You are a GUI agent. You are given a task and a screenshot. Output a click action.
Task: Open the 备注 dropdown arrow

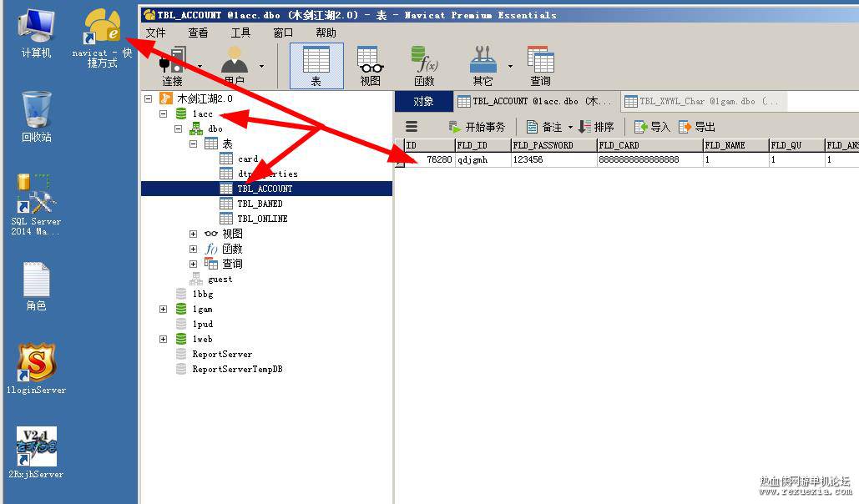(x=570, y=127)
